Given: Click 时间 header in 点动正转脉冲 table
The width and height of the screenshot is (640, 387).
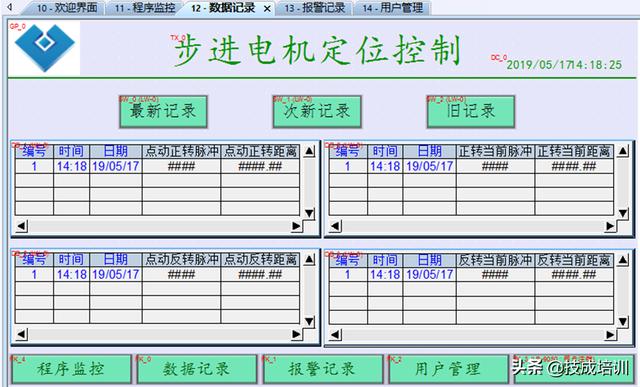Looking at the screenshot, I should pyautogui.click(x=71, y=151).
